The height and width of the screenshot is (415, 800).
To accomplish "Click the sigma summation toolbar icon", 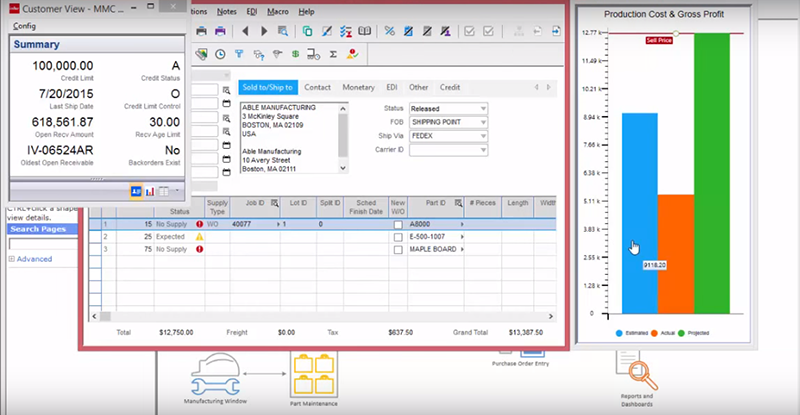I will tap(332, 54).
